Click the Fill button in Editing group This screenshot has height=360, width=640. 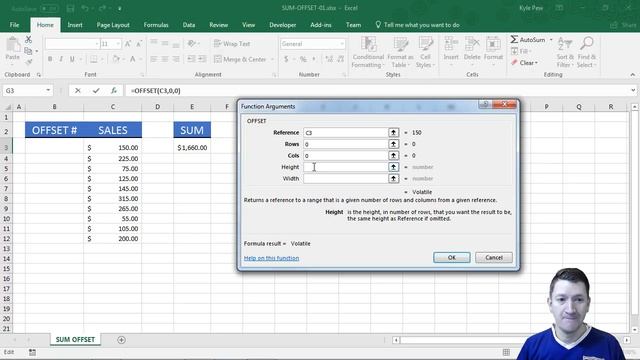click(x=520, y=51)
